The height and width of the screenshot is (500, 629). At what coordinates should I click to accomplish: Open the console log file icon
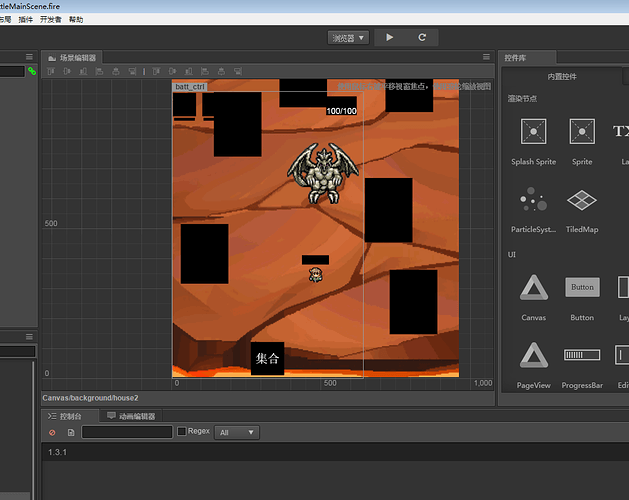71,433
